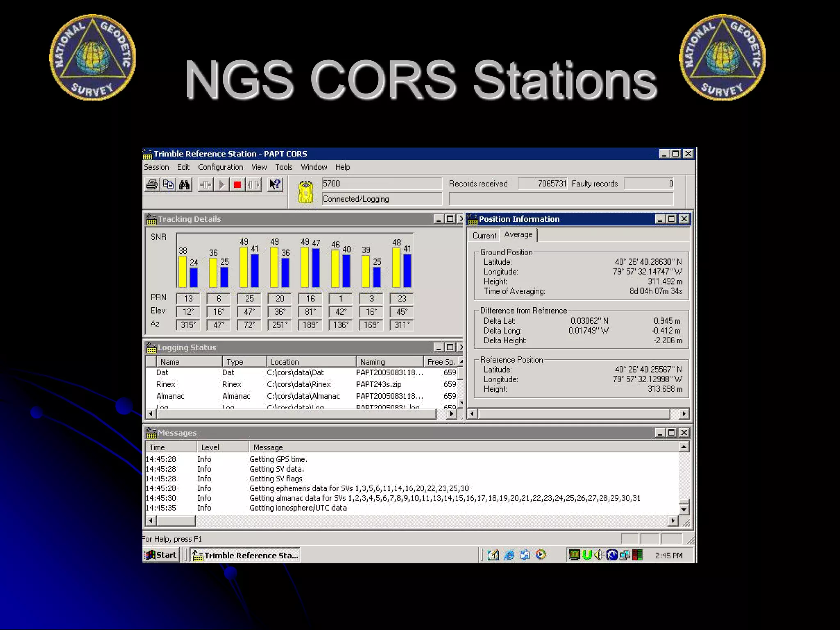Click the C:\cors\data\Rinex location entry
The height and width of the screenshot is (630, 840).
pos(299,384)
